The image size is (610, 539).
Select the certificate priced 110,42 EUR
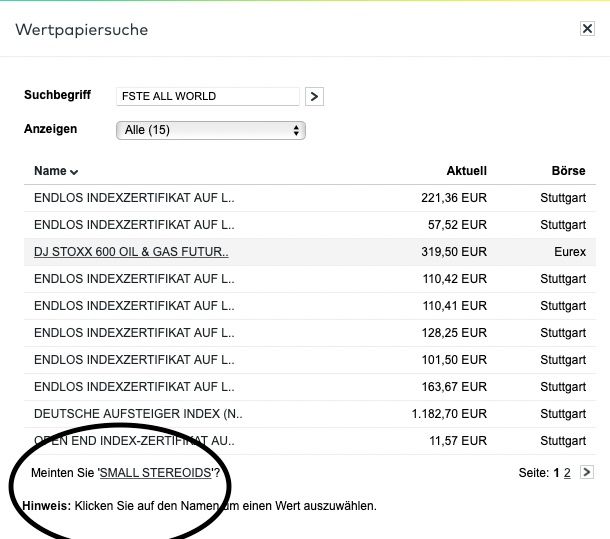[x=134, y=279]
